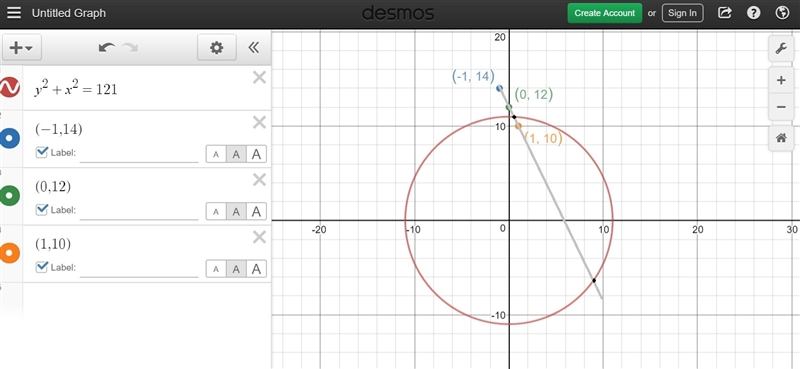The width and height of the screenshot is (800, 369).
Task: Zoom in on the graph
Action: point(781,81)
